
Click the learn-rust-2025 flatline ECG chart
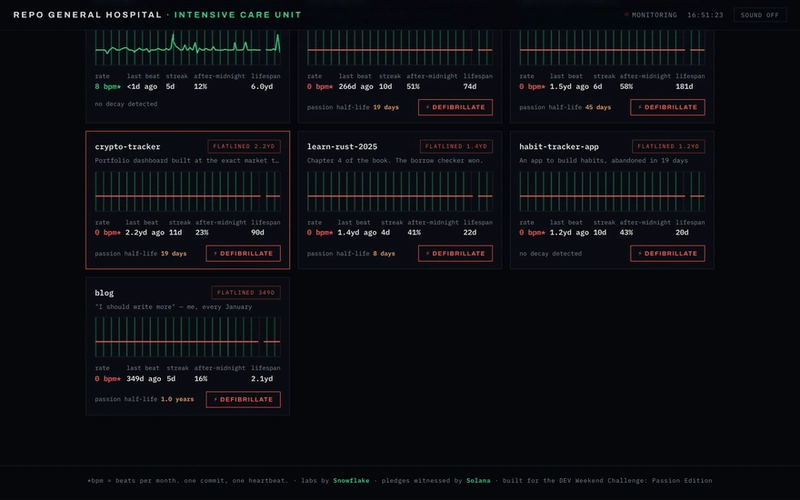pos(400,191)
